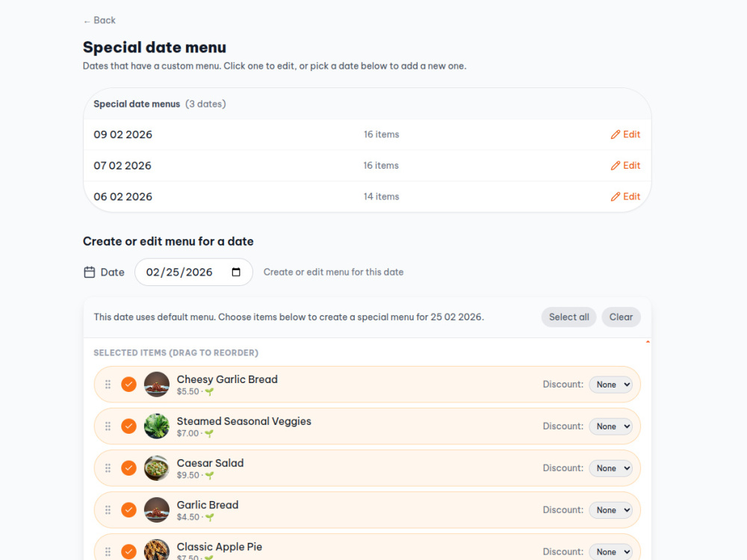Edit the 09 02 2026 special menu
This screenshot has height=560, width=747.
coord(625,134)
